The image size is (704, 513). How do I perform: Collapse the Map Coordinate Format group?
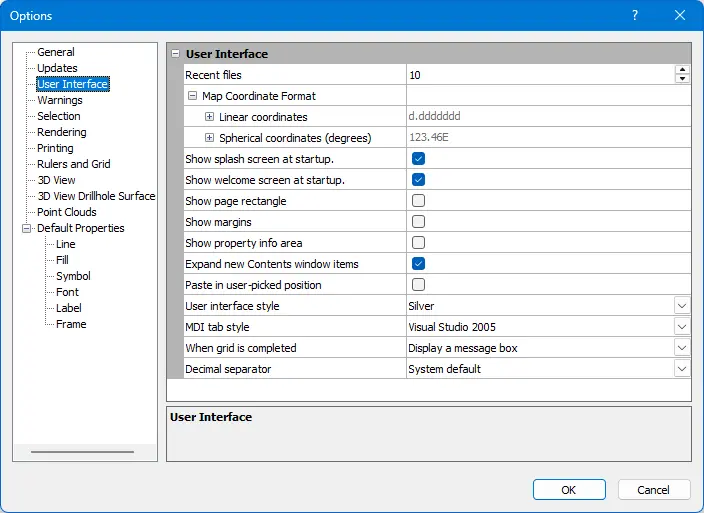click(x=192, y=96)
